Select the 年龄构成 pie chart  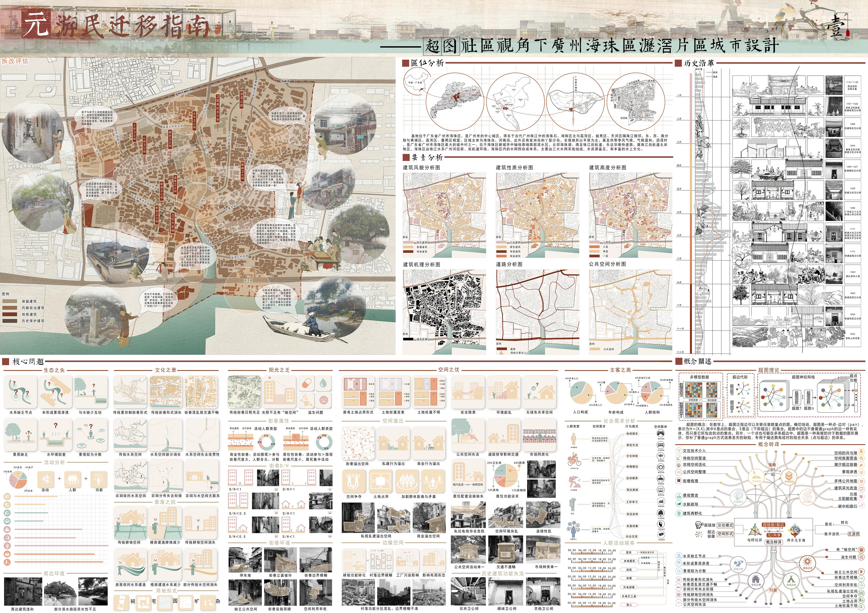click(x=616, y=393)
